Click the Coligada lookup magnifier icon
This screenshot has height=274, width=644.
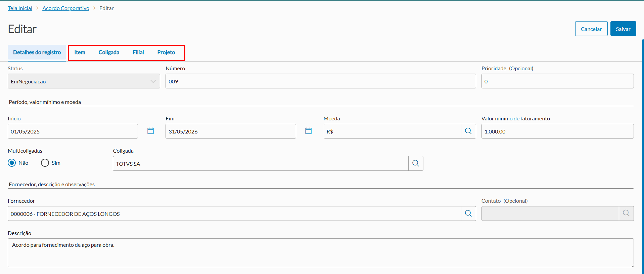416,163
